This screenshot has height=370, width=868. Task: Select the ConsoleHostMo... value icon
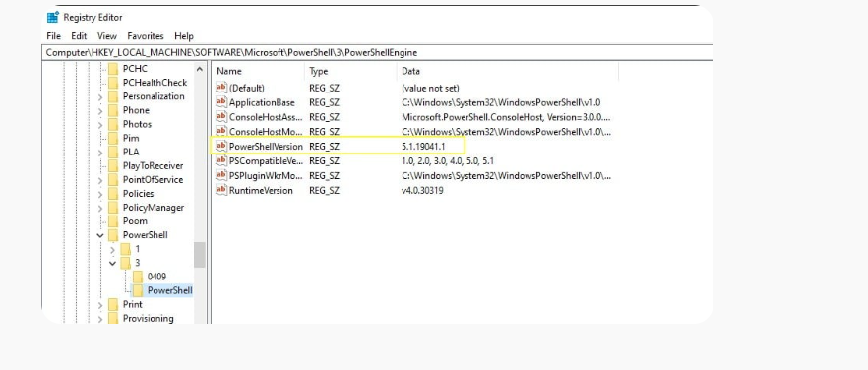[x=221, y=131]
